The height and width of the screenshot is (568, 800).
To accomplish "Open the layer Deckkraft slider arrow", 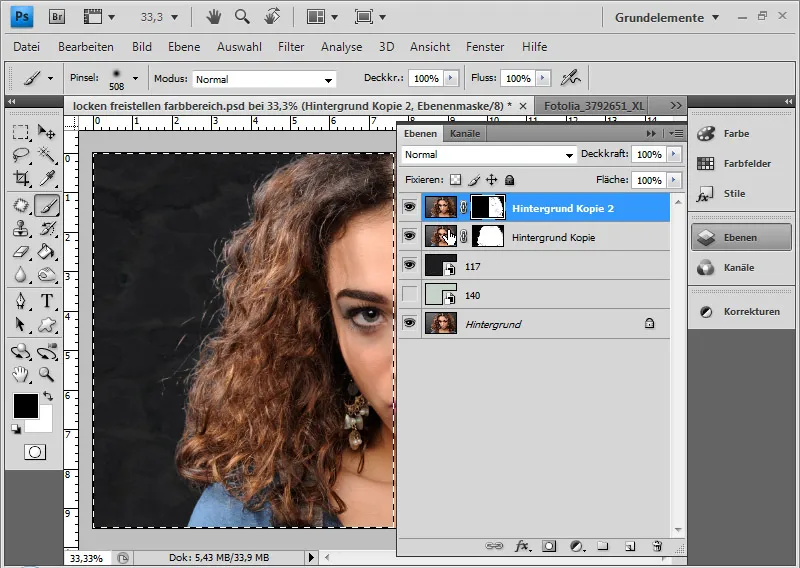I will coord(674,154).
